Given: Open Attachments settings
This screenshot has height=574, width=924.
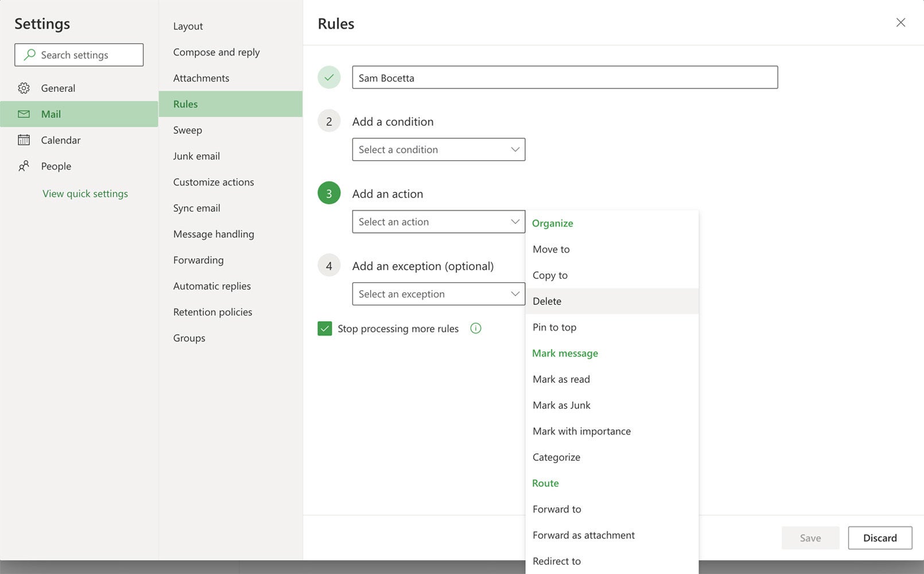Looking at the screenshot, I should point(230,78).
